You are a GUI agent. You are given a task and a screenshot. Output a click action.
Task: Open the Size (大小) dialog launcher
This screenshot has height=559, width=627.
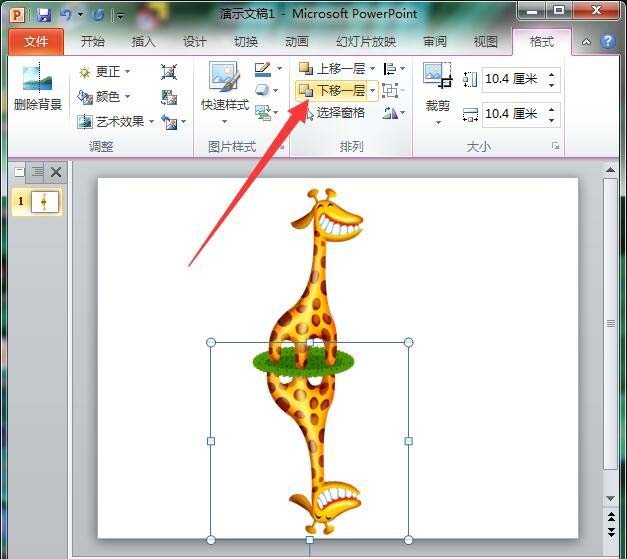click(x=555, y=146)
